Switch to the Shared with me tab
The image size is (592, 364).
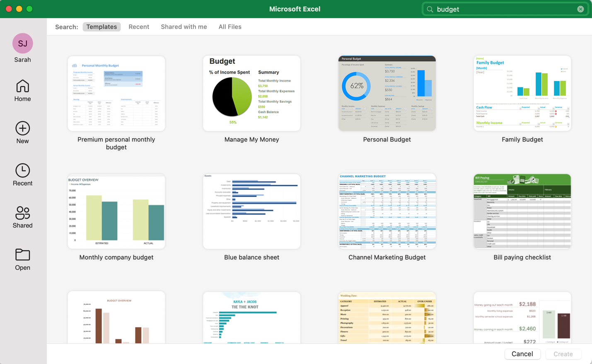point(184,27)
